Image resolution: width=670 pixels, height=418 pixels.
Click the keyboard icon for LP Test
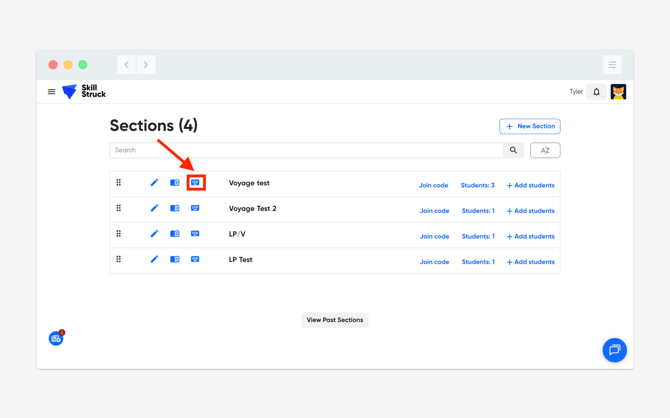195,260
